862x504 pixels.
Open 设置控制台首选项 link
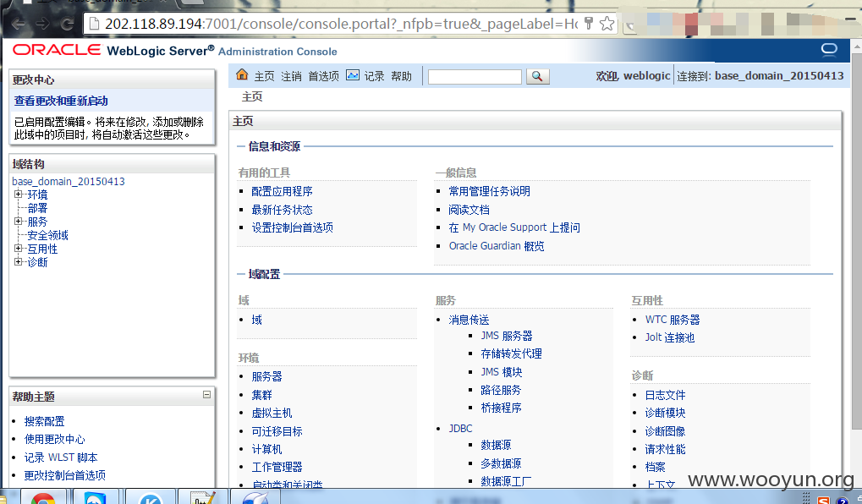[x=293, y=227]
